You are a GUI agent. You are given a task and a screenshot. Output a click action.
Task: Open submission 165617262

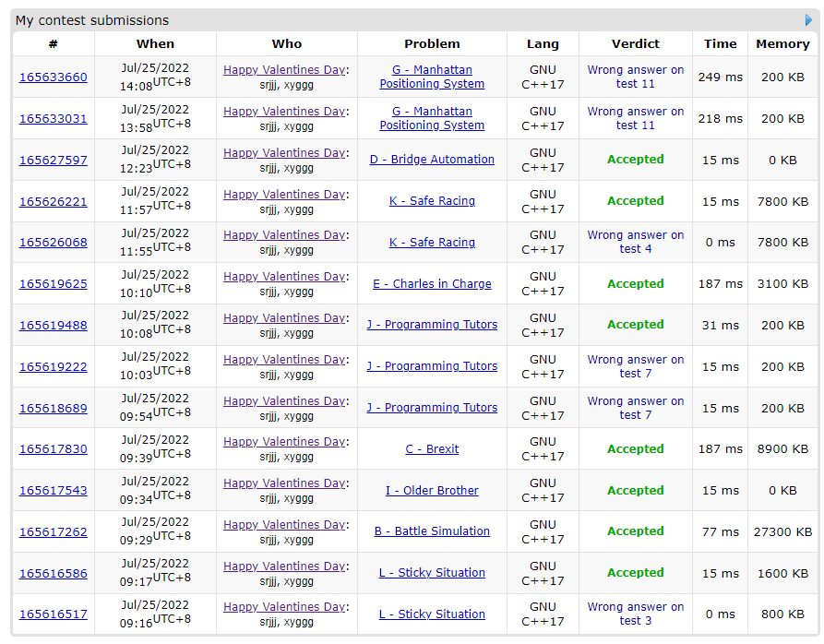pos(54,532)
